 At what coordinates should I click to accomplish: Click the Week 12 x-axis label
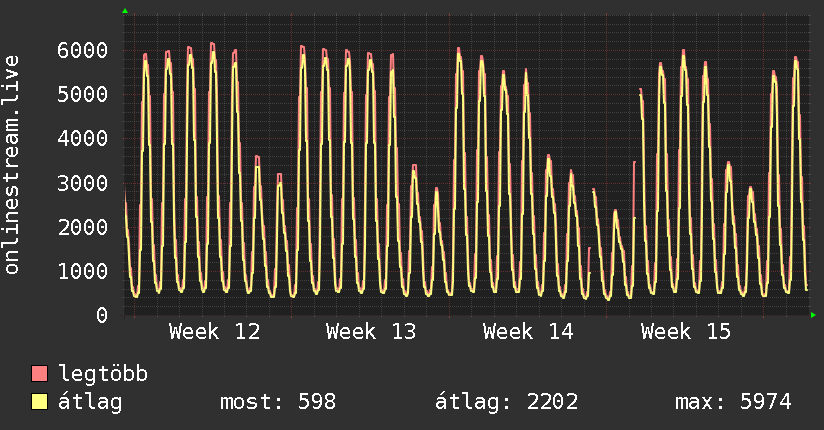(214, 332)
